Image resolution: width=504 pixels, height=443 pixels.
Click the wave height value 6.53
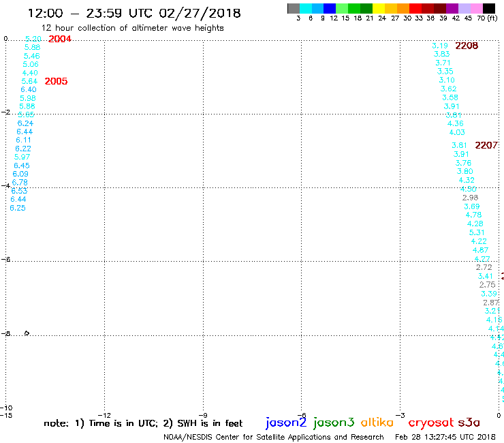[x=19, y=191]
